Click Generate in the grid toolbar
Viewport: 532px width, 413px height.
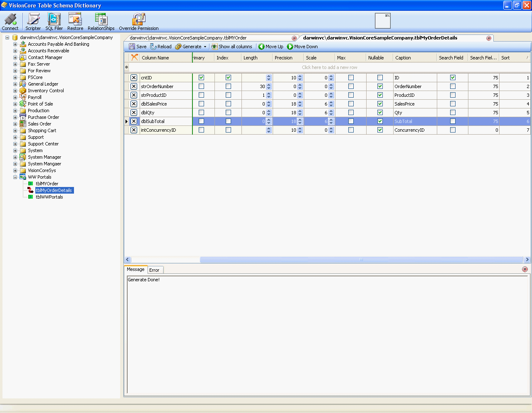(x=188, y=47)
